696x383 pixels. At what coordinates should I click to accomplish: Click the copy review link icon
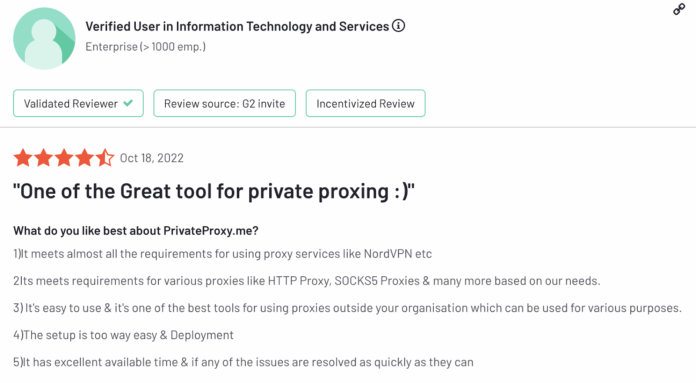(679, 9)
